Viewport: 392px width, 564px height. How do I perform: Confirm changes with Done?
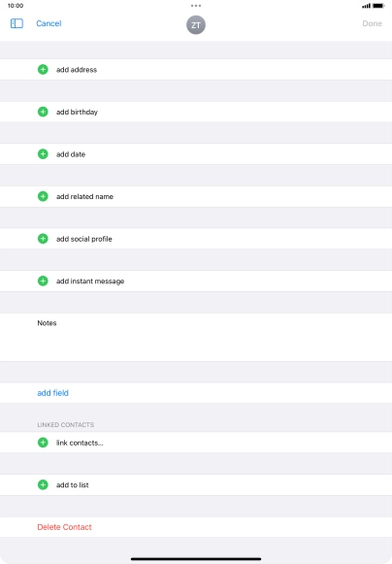click(372, 23)
